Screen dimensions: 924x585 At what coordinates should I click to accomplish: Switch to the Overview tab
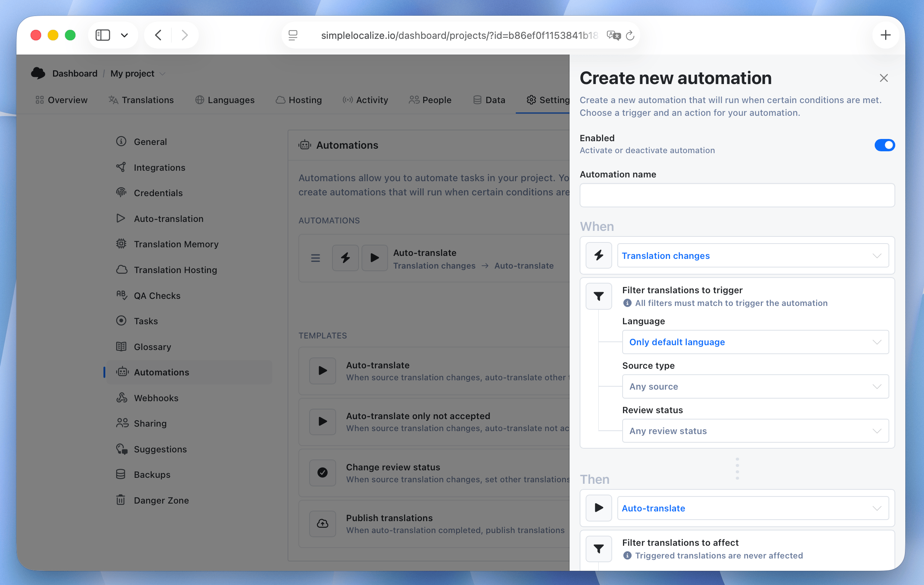61,100
